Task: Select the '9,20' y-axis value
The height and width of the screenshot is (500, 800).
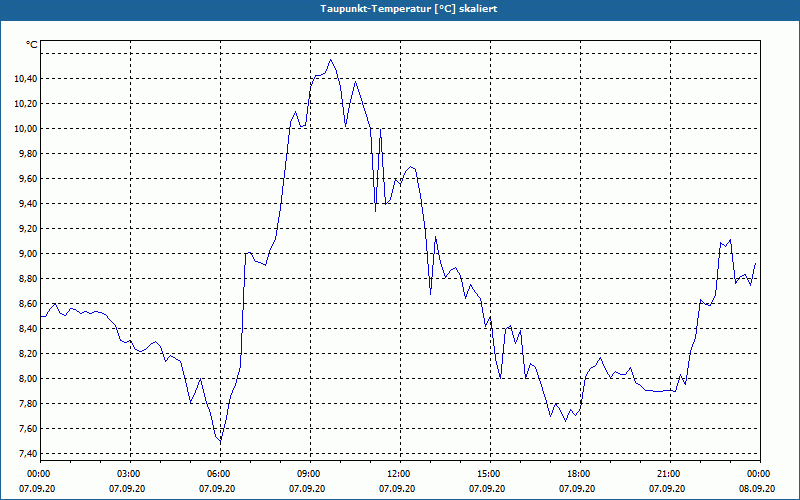Action: pos(27,229)
